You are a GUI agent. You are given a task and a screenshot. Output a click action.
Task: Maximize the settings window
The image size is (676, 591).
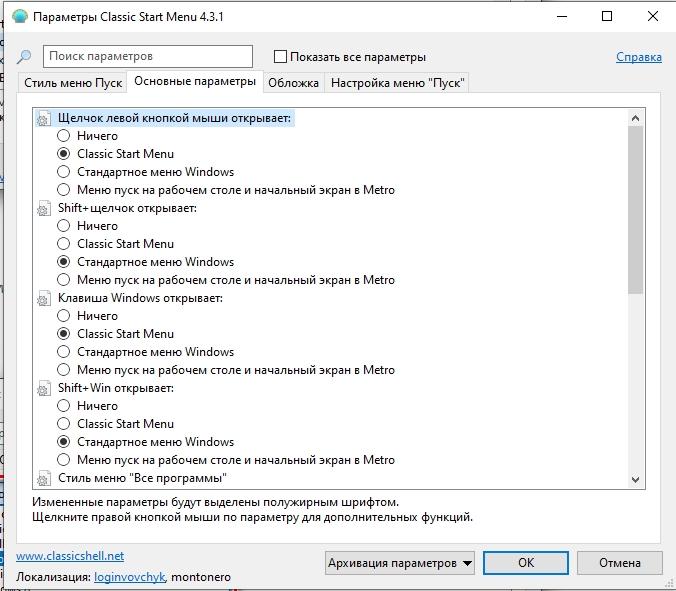607,16
